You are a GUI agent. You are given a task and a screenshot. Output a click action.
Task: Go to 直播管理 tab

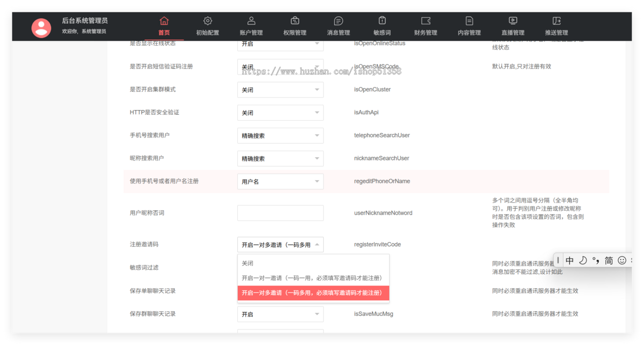point(513,26)
